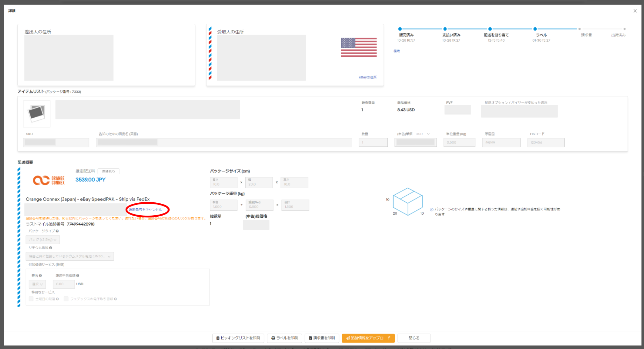Open the 備考 link under progress tracker
Image resolution: width=644 pixels, height=349 pixels.
click(x=396, y=51)
